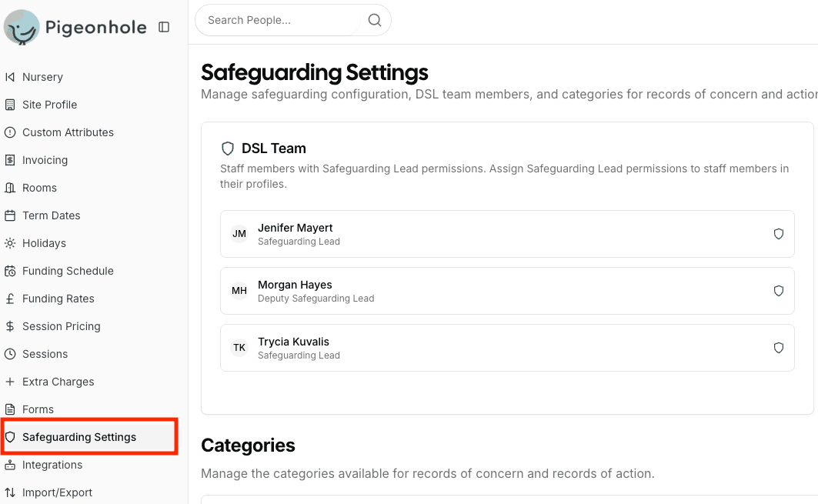Click the MH avatar badge
Screen dimensions: 818x504
[x=239, y=291]
